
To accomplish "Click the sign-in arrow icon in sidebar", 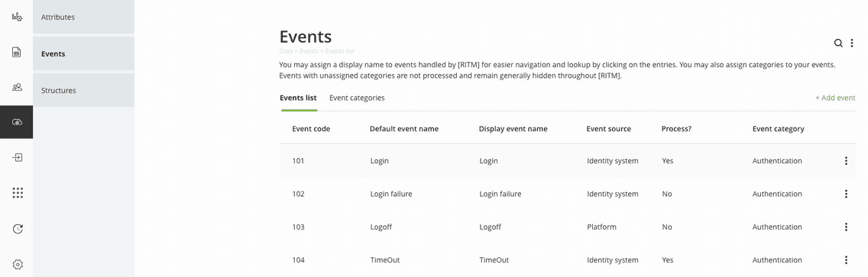I will 17,157.
